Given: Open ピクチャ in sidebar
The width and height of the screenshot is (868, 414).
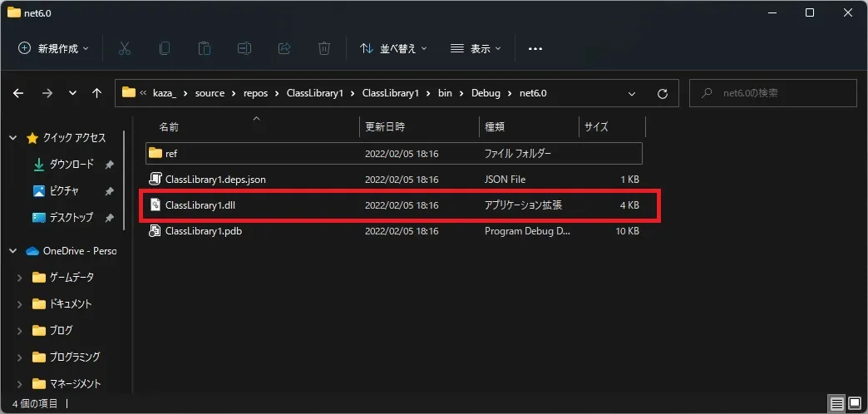Looking at the screenshot, I should pos(64,191).
